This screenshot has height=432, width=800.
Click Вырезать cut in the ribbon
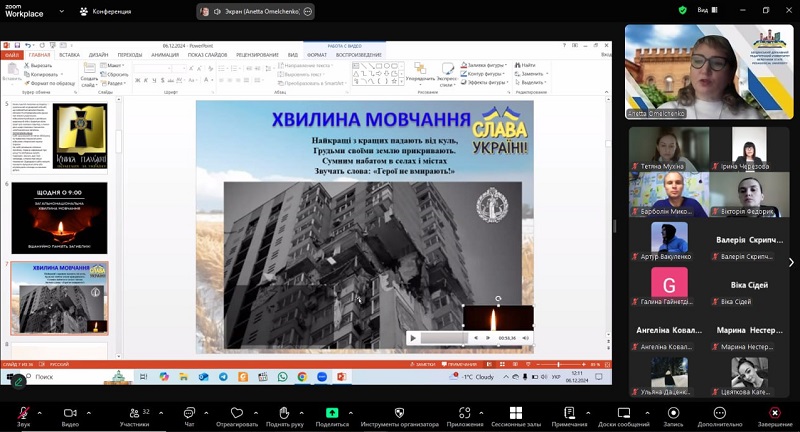tap(38, 65)
